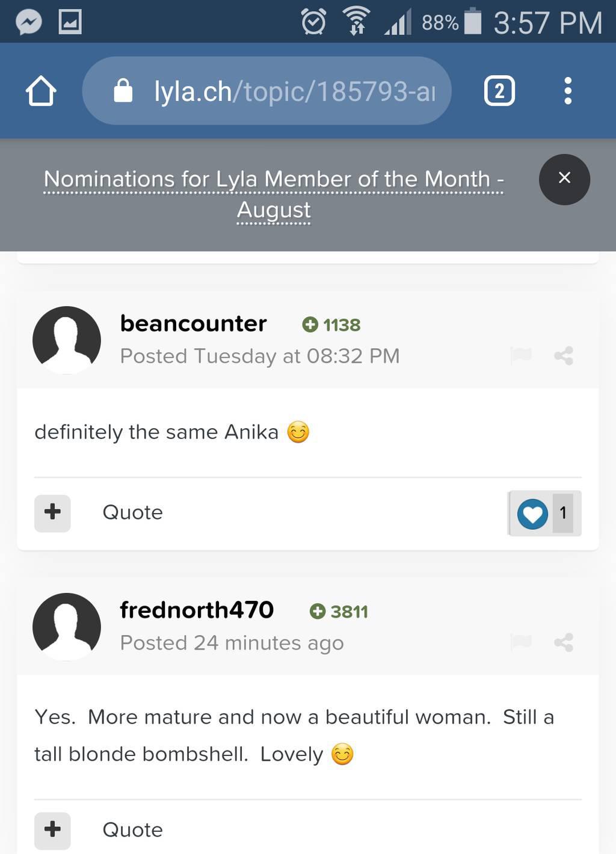Toggle multi-quote plus on beancounter's post

(x=52, y=513)
